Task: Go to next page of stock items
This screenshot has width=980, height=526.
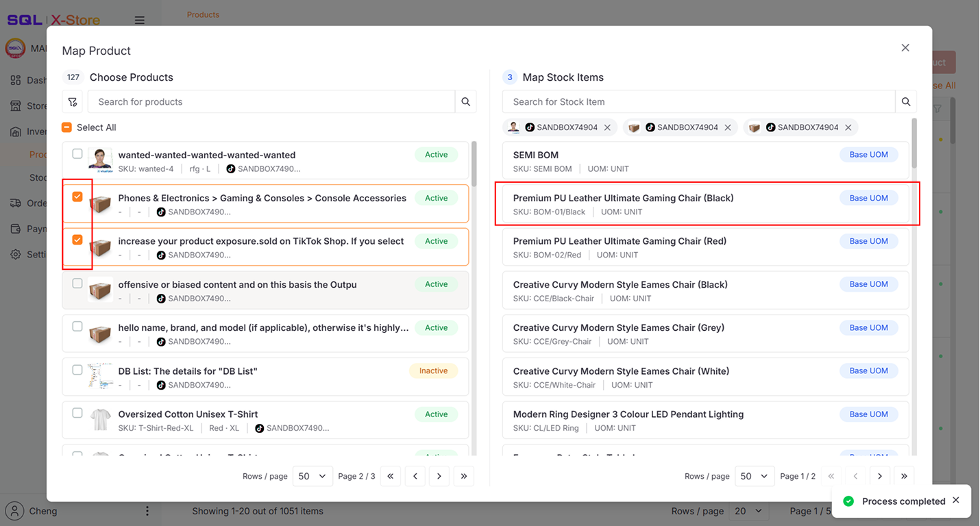Action: click(879, 476)
